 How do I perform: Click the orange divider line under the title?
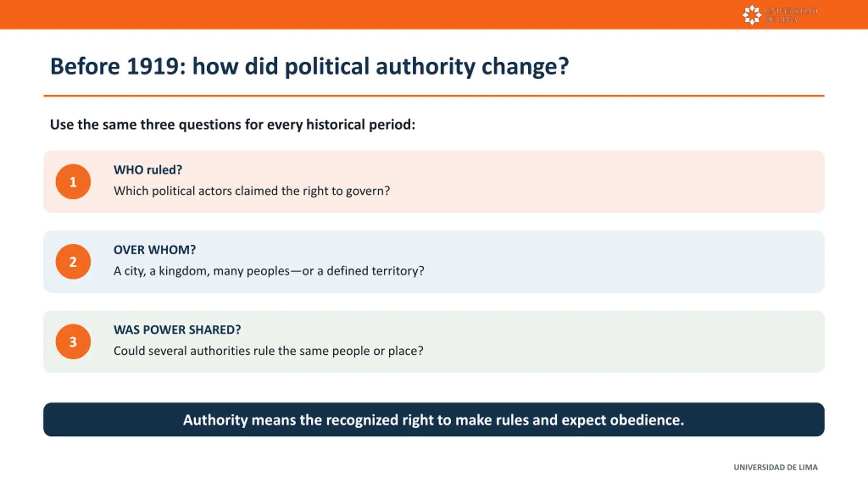[x=434, y=96]
